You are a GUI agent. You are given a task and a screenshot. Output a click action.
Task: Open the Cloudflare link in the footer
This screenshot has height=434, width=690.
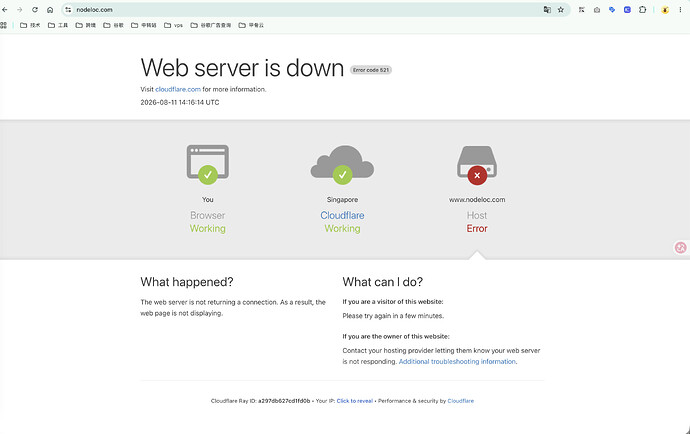[461, 401]
